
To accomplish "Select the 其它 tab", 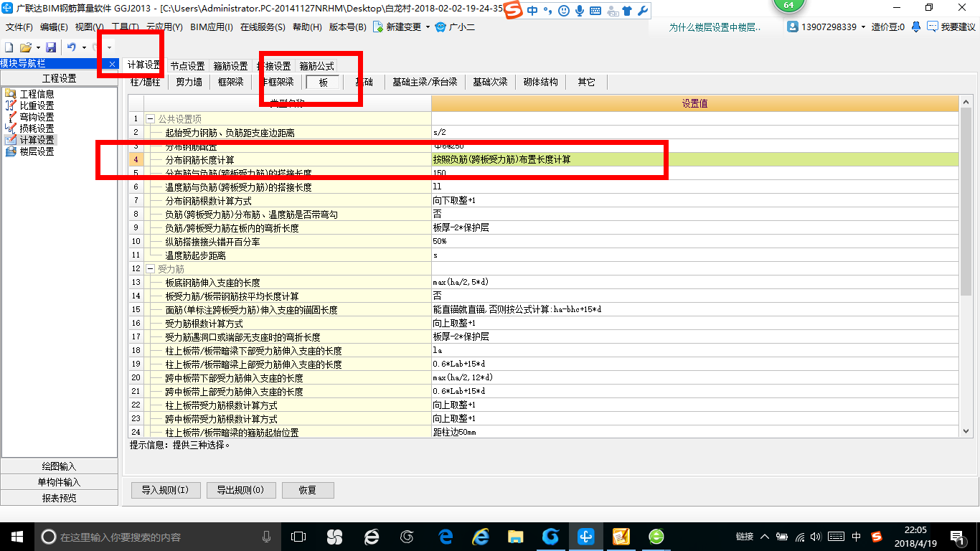I will (586, 82).
